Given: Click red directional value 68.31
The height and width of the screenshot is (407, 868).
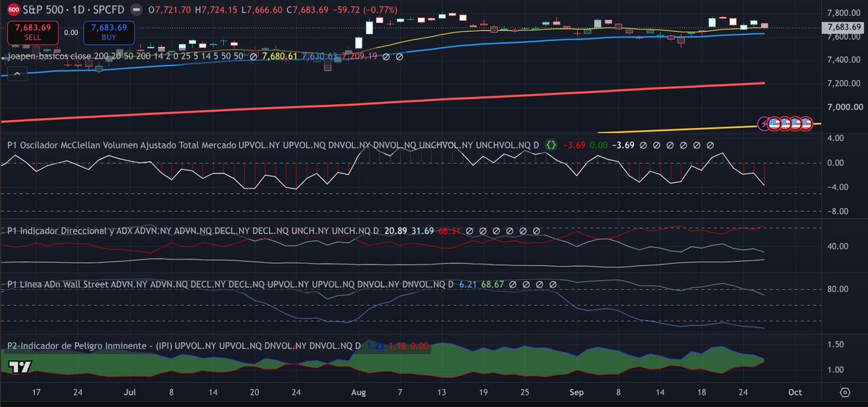Looking at the screenshot, I should pos(449,231).
